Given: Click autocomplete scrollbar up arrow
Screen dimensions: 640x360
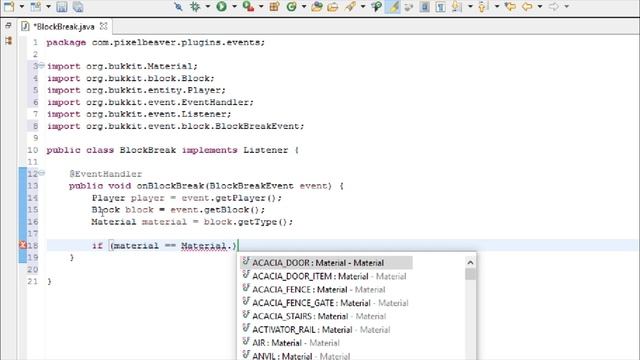Looking at the screenshot, I should (x=470, y=262).
